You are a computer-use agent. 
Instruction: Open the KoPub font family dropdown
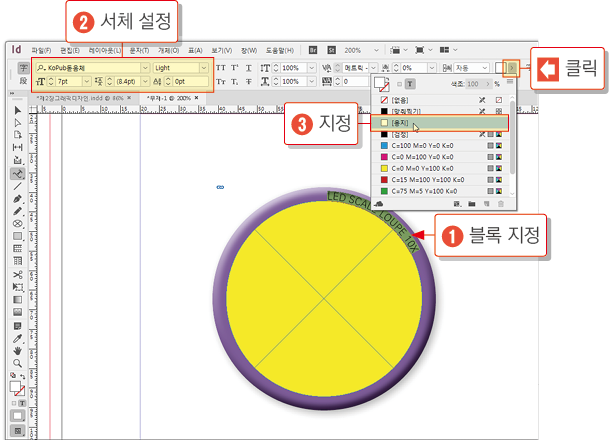(x=145, y=68)
